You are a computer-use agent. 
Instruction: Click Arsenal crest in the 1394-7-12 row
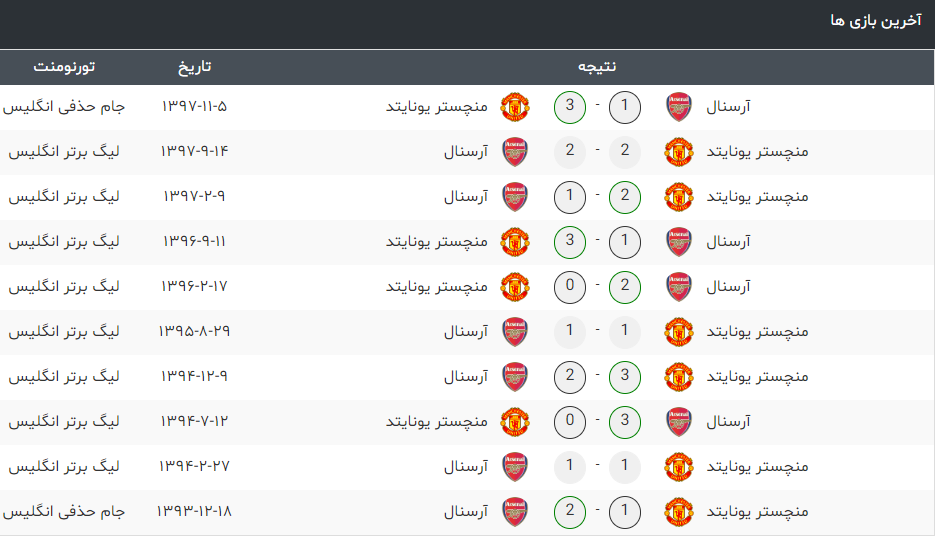click(679, 422)
